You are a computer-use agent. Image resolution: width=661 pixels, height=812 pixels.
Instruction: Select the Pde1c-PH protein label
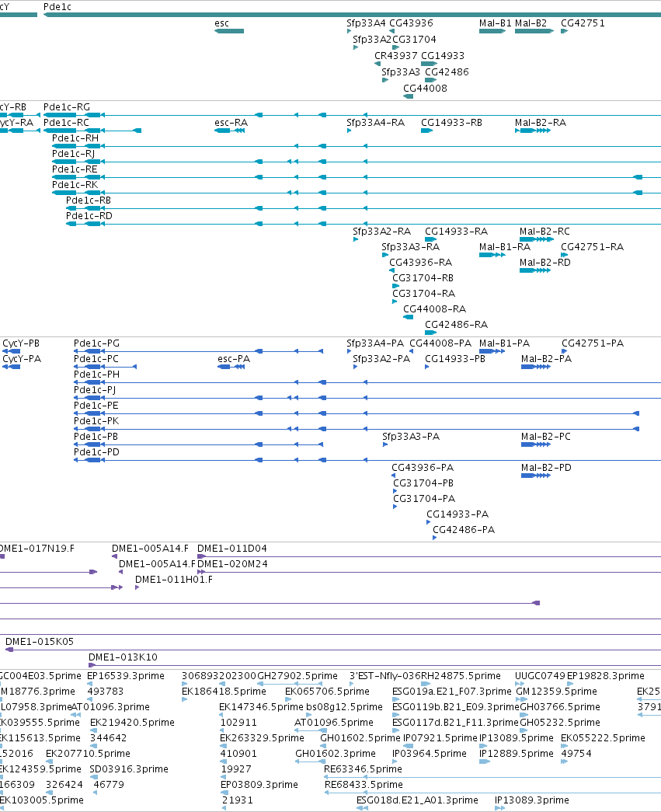coord(96,375)
